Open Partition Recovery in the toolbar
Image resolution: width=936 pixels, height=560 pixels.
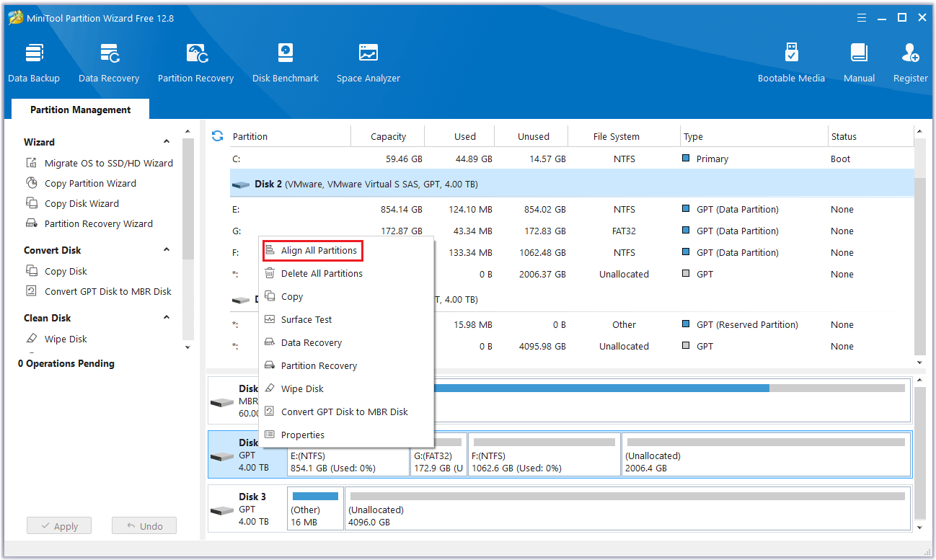coord(196,63)
